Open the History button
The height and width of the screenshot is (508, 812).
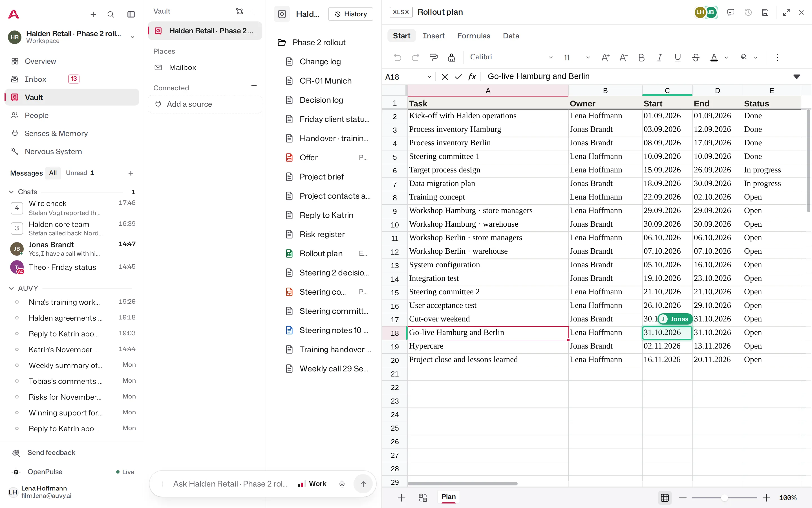click(x=350, y=14)
